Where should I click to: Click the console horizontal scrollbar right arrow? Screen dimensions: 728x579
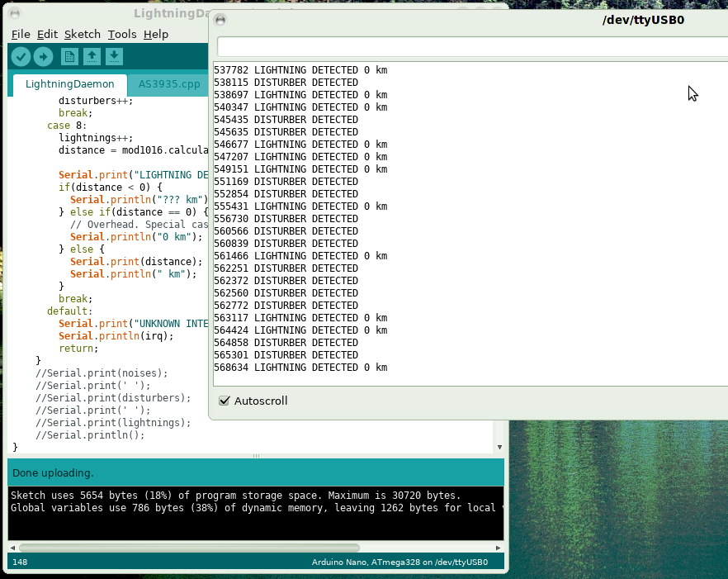point(499,548)
